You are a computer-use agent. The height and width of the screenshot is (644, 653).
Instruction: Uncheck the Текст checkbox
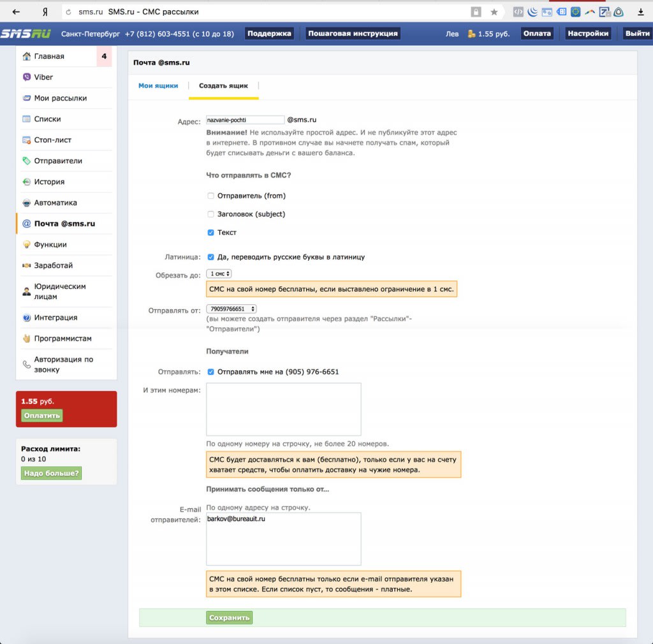coord(210,232)
